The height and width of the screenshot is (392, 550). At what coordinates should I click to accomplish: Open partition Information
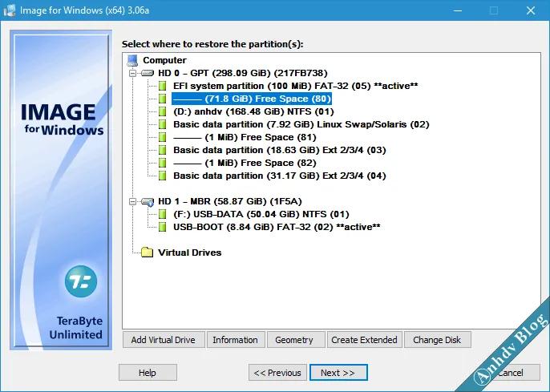pyautogui.click(x=236, y=340)
